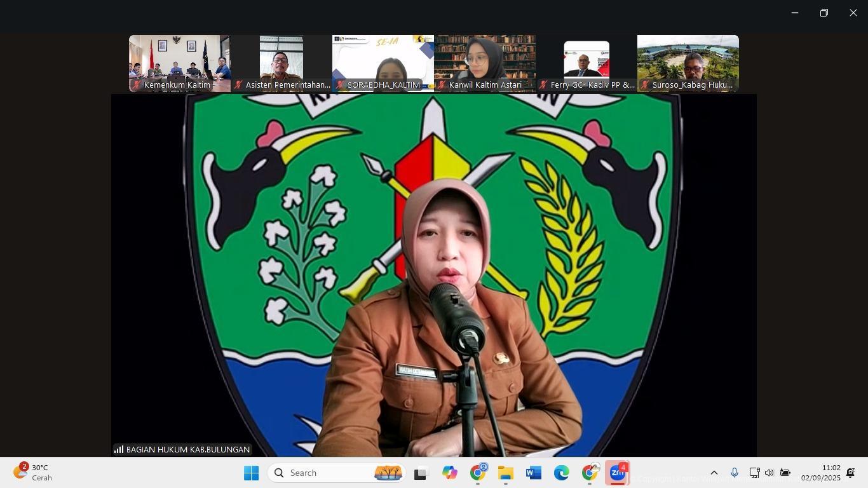Open Task View from the taskbar
The image size is (868, 488).
(x=420, y=473)
